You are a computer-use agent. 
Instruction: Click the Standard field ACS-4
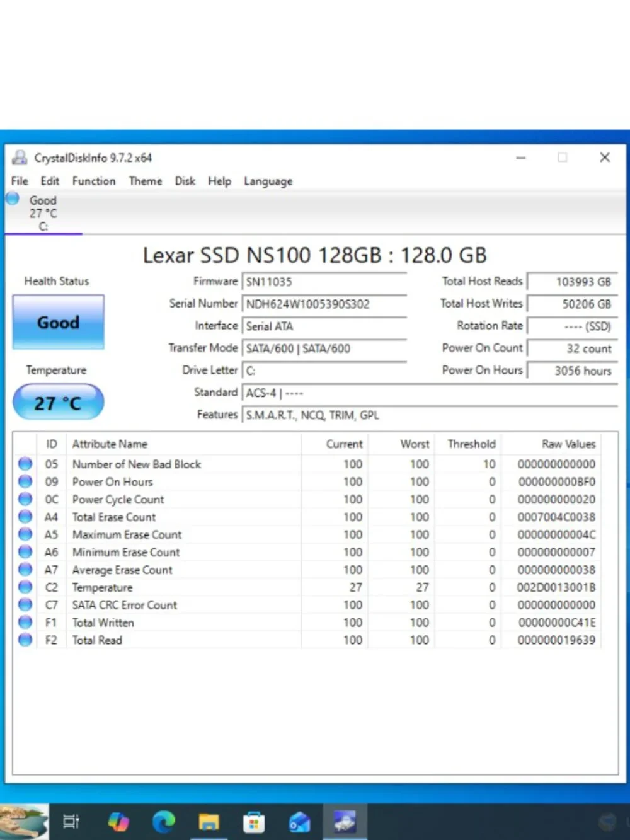(x=430, y=393)
